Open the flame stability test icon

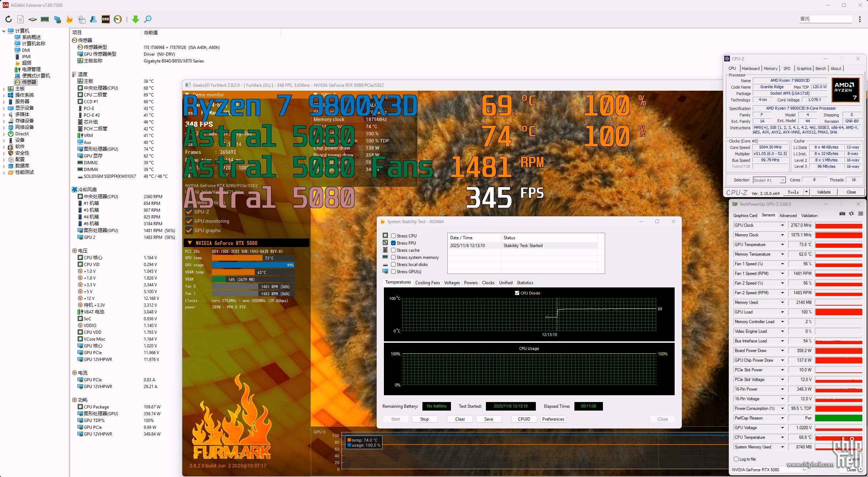tap(69, 19)
